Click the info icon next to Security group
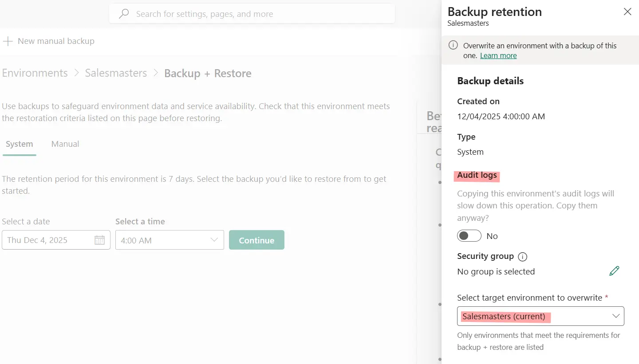Screen dimensions: 639x364 [523, 256]
